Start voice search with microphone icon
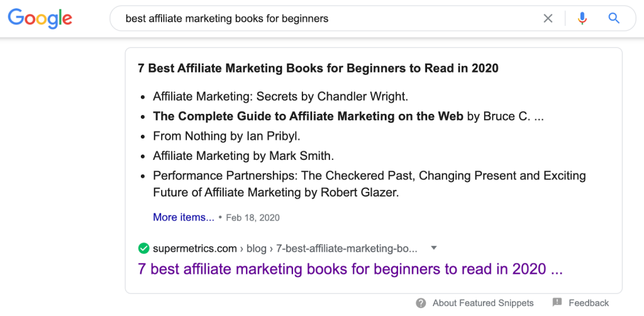 [x=582, y=18]
